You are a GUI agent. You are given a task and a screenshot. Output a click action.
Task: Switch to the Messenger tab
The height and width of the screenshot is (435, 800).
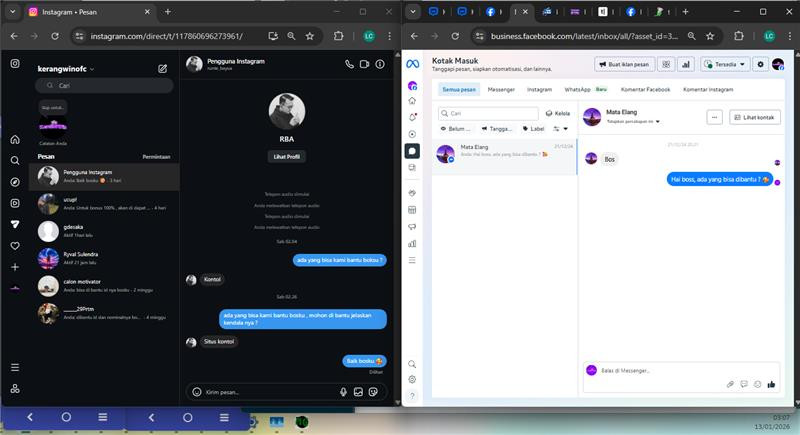tap(501, 89)
